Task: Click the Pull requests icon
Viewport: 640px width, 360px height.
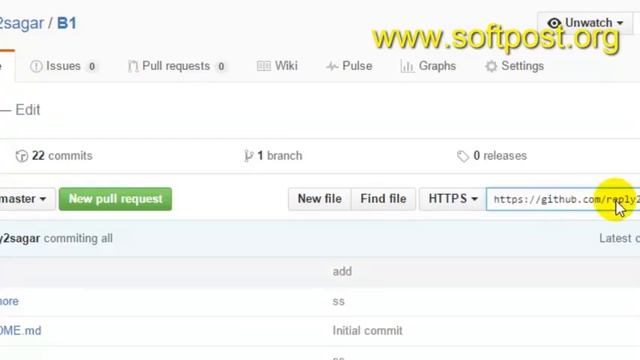Action: (133, 66)
